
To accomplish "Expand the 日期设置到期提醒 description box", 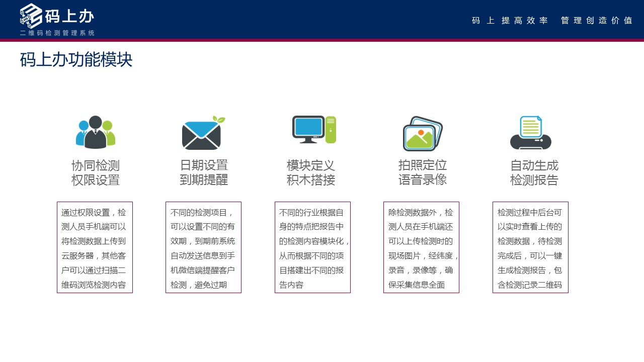I will coord(203,246).
